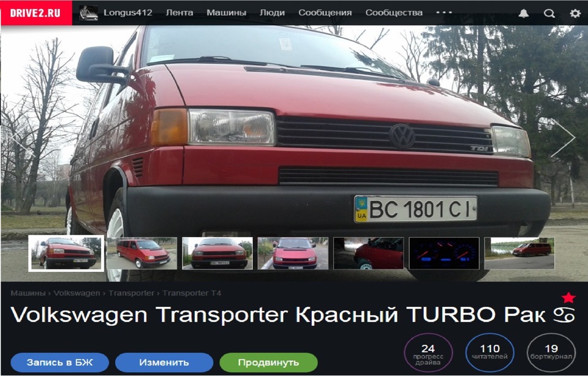
Task: Click the Longus412 profile avatar
Action: click(88, 13)
